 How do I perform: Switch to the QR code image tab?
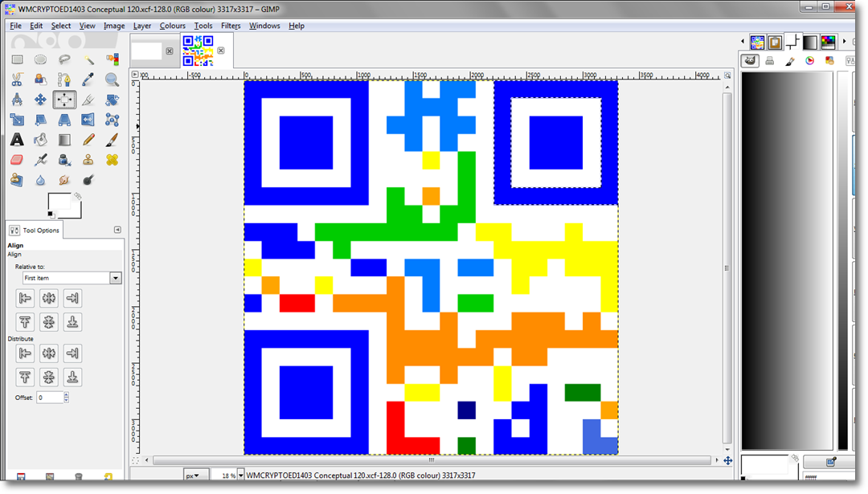[x=199, y=51]
